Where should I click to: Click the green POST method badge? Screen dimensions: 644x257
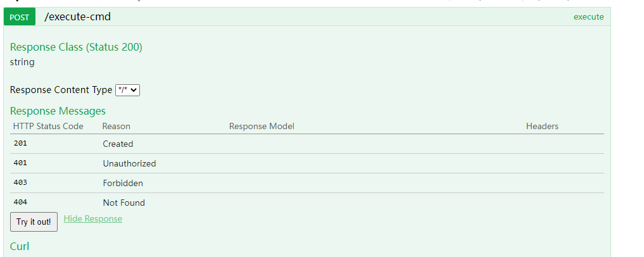point(19,17)
